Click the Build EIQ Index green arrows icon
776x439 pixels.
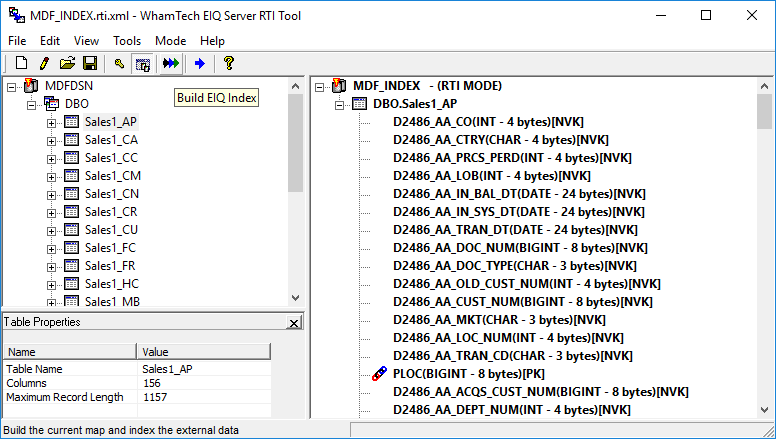tap(171, 63)
